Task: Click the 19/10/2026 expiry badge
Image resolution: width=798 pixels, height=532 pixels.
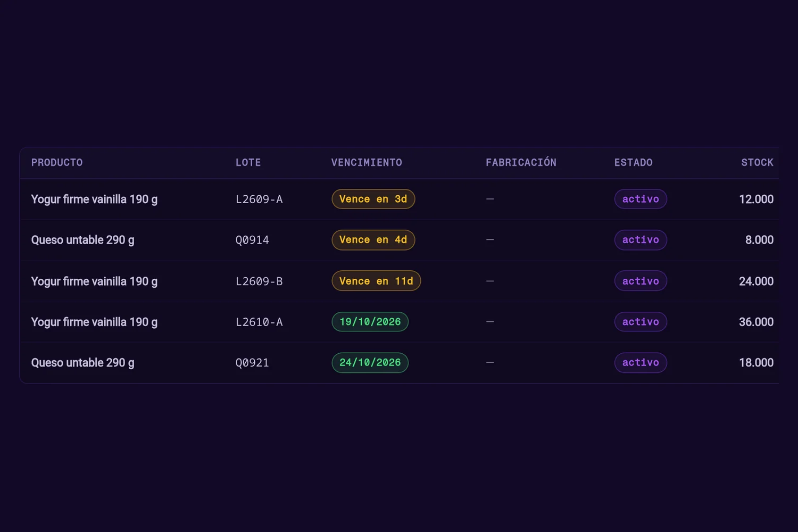Action: tap(370, 322)
